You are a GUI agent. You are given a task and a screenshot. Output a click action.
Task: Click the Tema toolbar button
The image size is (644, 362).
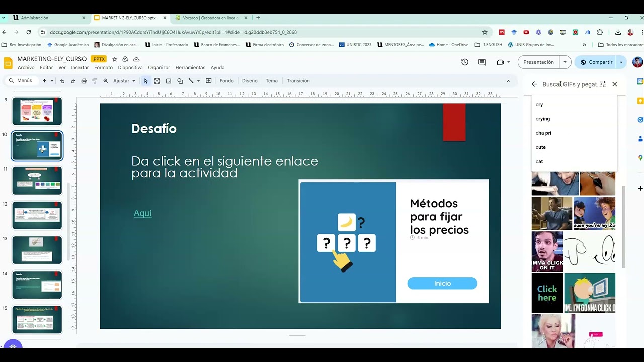[x=272, y=81]
